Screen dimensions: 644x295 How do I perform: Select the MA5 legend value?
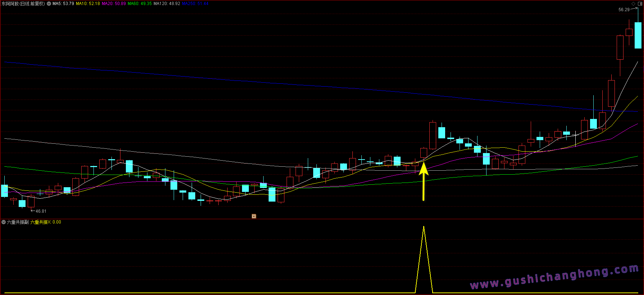click(x=63, y=4)
